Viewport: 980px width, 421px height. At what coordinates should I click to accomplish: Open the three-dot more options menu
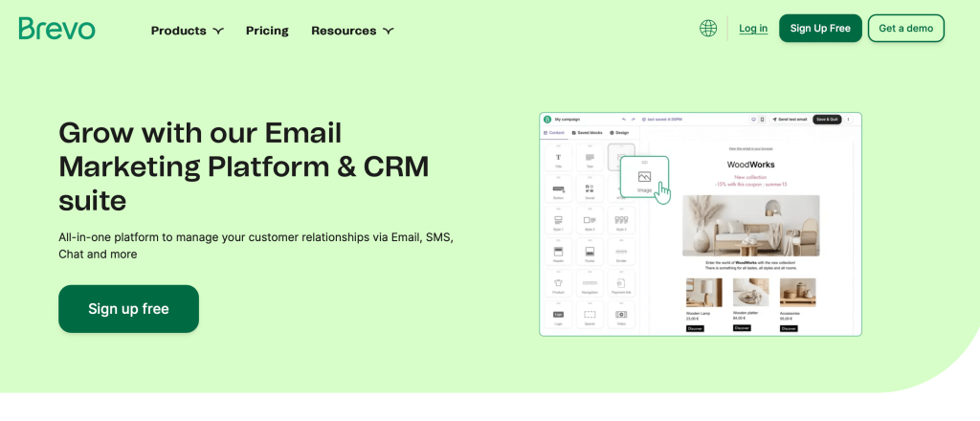point(848,120)
